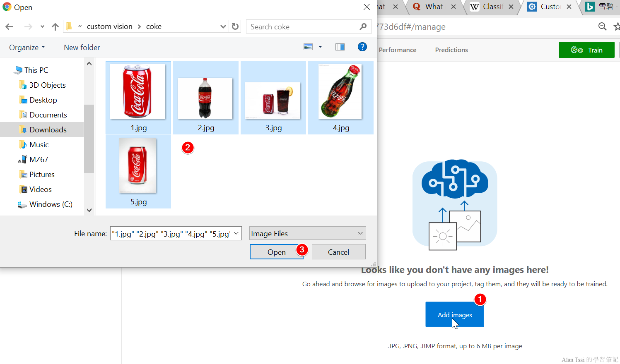Open the Image Files type dropdown

(307, 234)
